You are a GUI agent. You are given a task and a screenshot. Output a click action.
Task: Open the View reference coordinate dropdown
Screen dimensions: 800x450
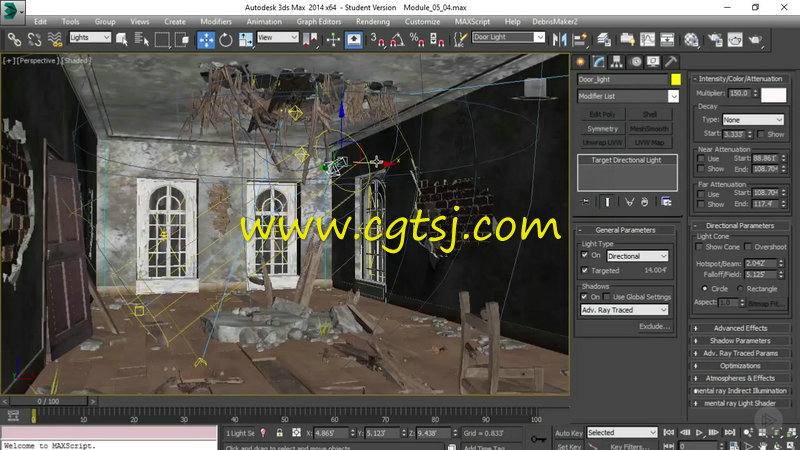pyautogui.click(x=278, y=37)
